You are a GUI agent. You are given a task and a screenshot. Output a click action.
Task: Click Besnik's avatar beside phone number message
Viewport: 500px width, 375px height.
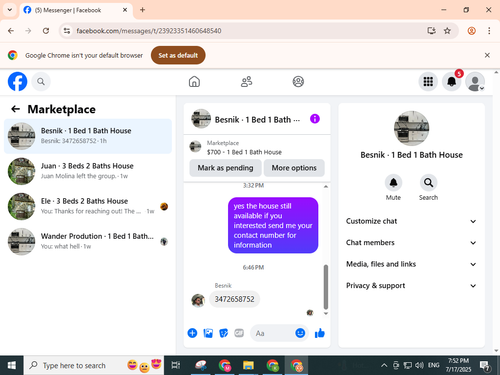pos(198,300)
